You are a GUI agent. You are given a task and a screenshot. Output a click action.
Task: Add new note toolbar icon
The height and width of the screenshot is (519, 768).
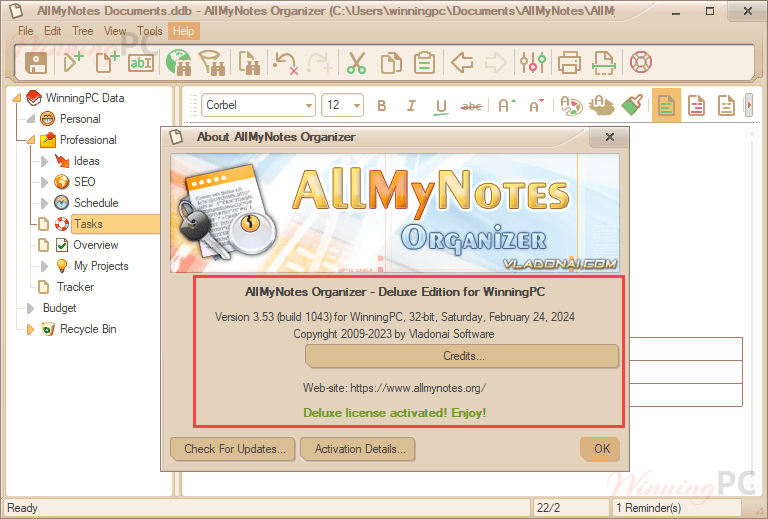[x=107, y=63]
